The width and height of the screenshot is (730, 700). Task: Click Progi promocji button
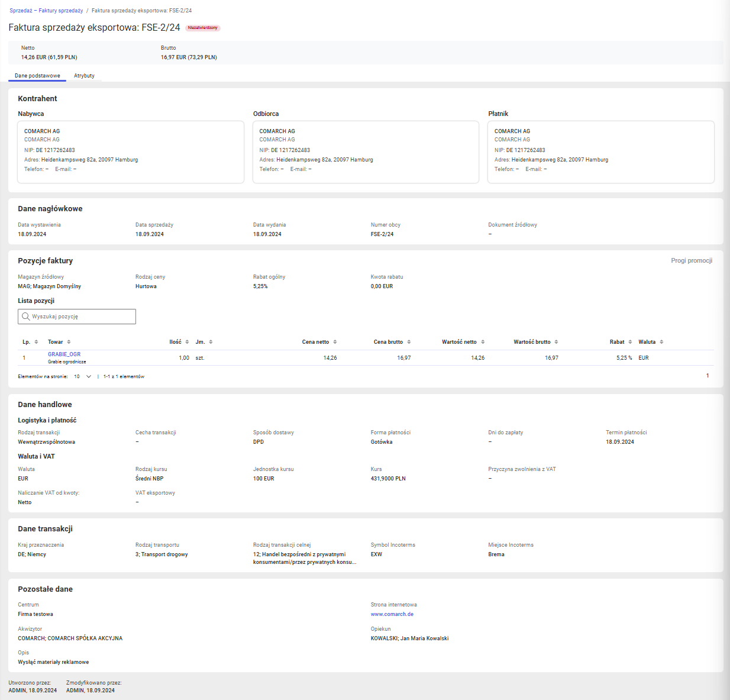tap(692, 260)
